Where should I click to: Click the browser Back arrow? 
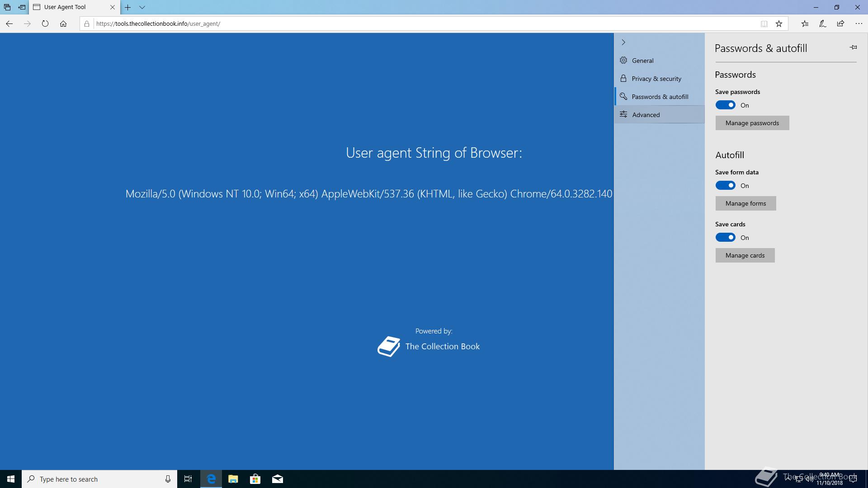[x=9, y=23]
